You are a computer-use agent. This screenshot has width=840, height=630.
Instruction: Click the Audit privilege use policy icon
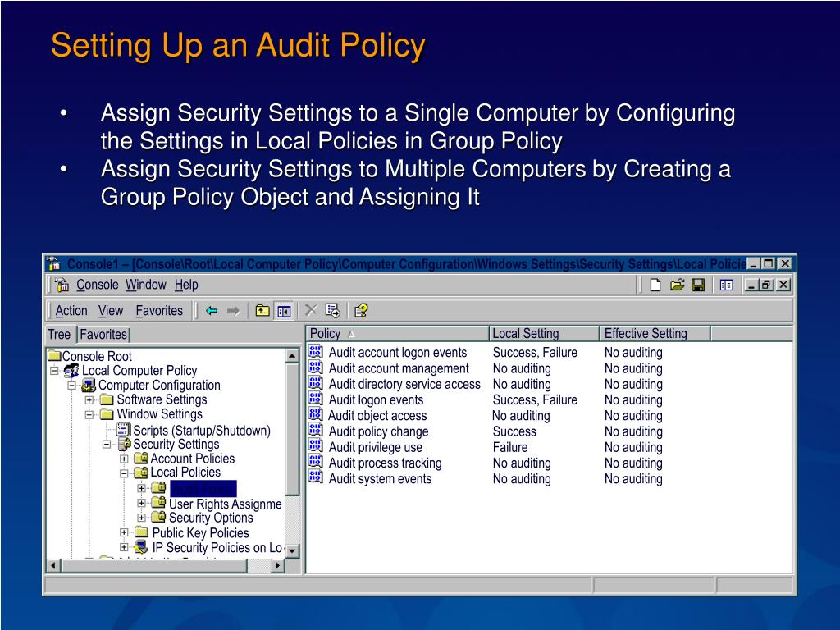pos(316,447)
